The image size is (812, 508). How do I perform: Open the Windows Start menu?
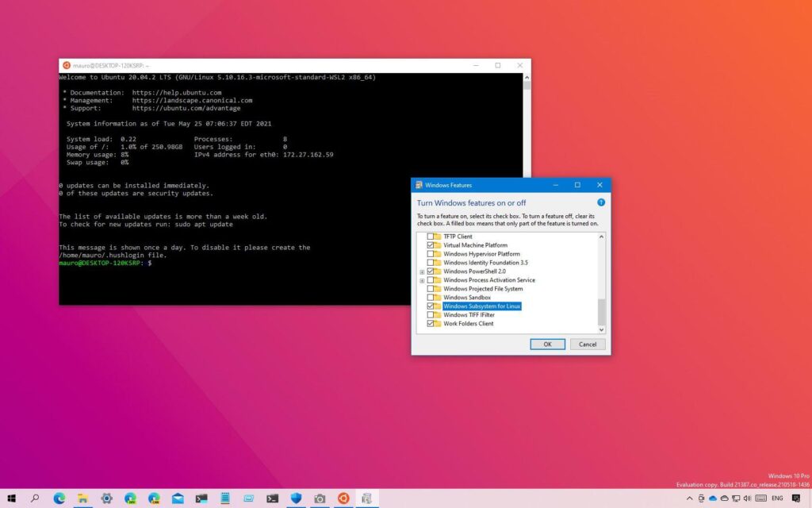pos(11,498)
